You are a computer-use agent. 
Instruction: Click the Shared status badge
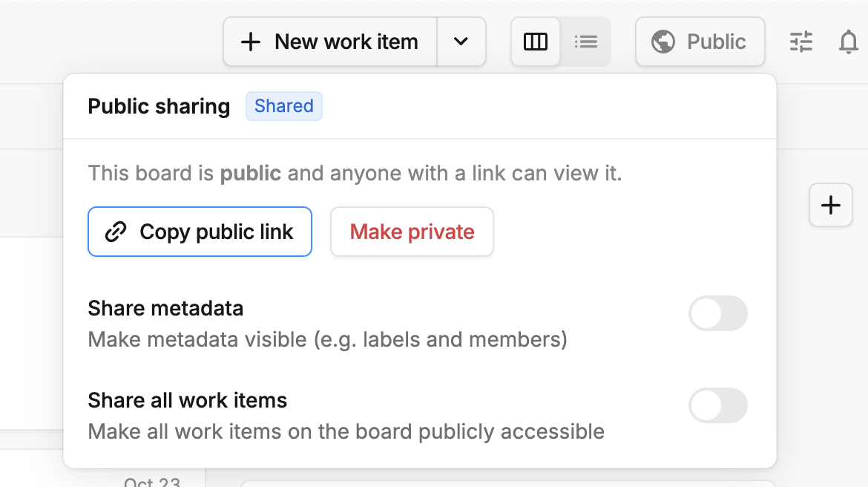coord(283,106)
